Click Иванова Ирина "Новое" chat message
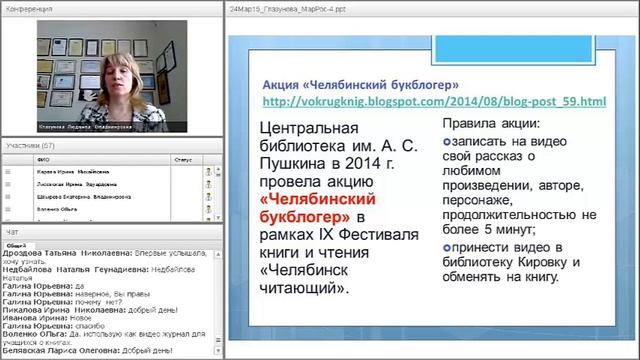 (47, 318)
